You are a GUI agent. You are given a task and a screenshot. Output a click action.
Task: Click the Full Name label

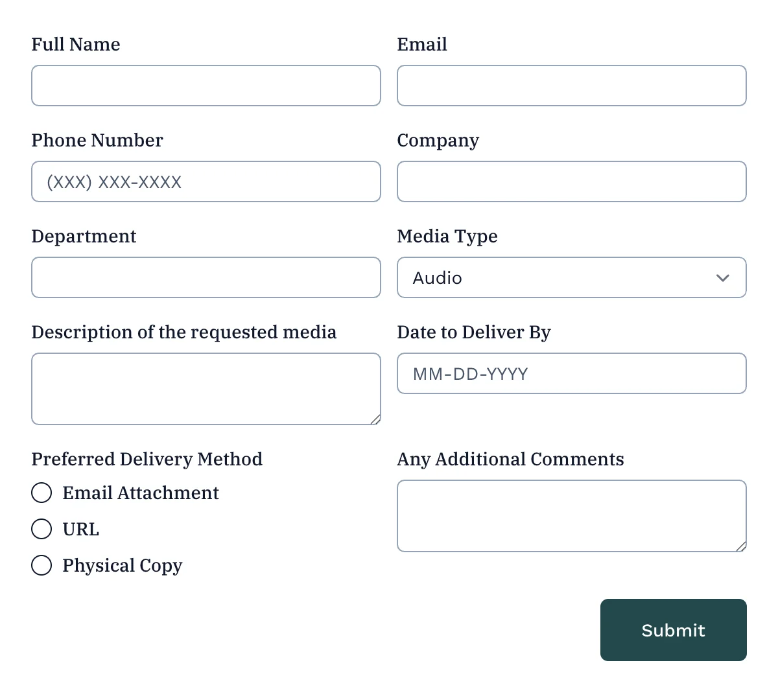click(76, 44)
